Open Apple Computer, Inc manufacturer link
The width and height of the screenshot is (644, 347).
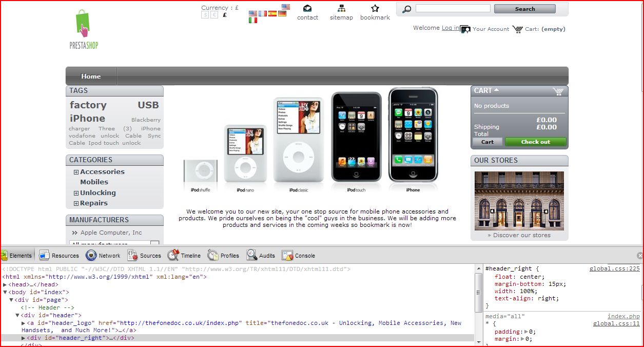(x=111, y=233)
